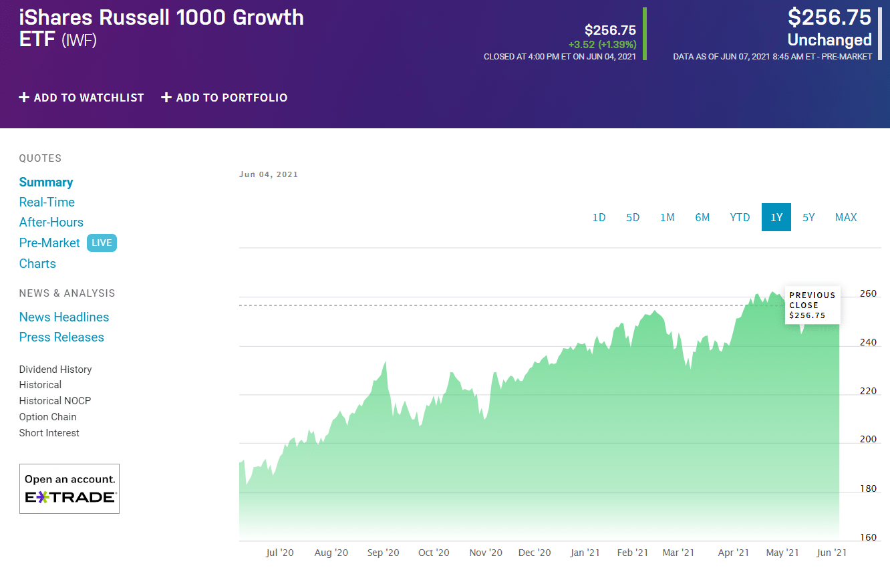The width and height of the screenshot is (890, 588).
Task: Click the Previous Close tooltip on chart
Action: 812,305
